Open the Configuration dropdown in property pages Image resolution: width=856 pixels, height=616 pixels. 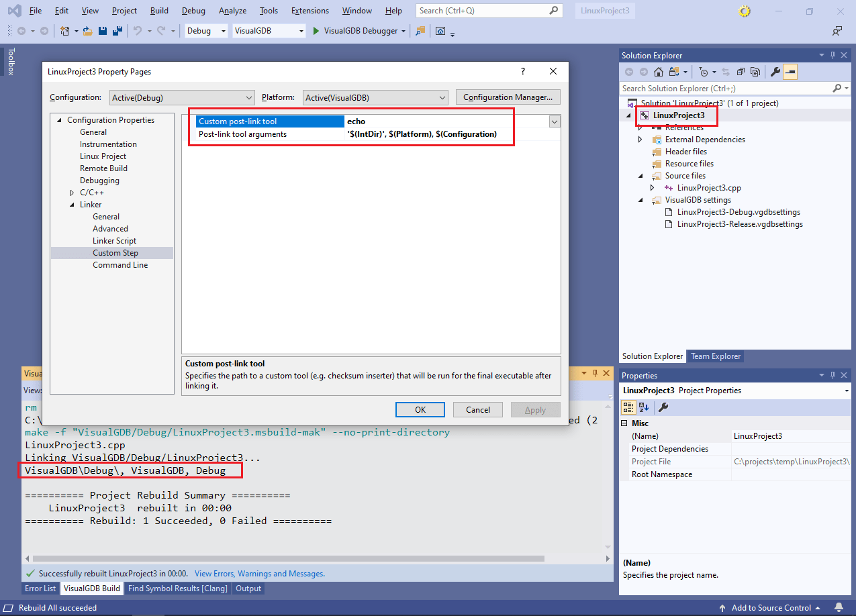pyautogui.click(x=182, y=97)
